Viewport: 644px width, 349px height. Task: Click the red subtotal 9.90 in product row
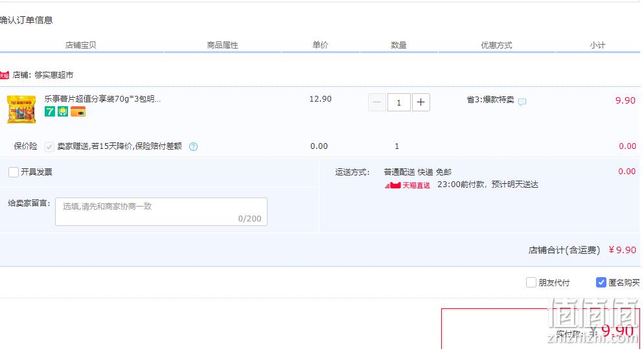tap(625, 100)
